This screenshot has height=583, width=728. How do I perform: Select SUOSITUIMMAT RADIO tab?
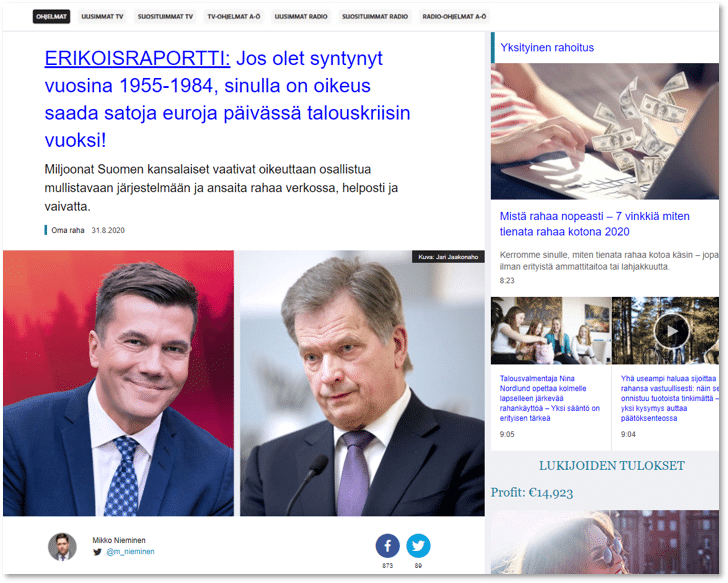pyautogui.click(x=375, y=17)
